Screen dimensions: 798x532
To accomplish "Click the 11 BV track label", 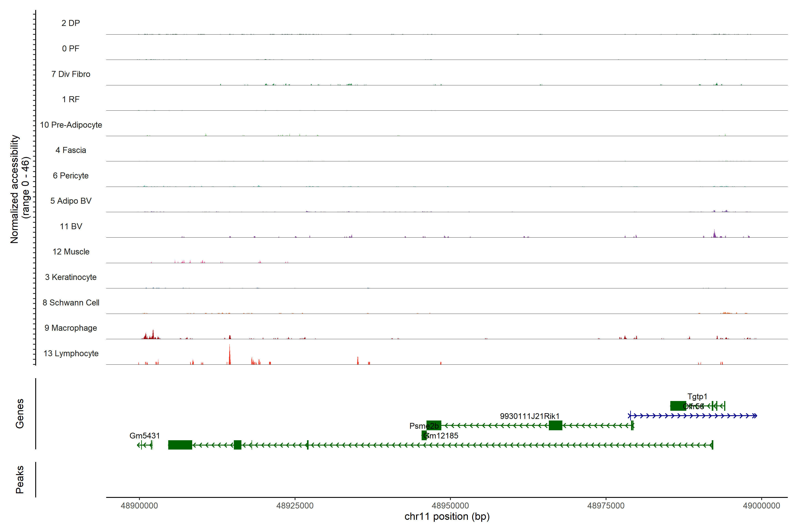I will 71,226.
